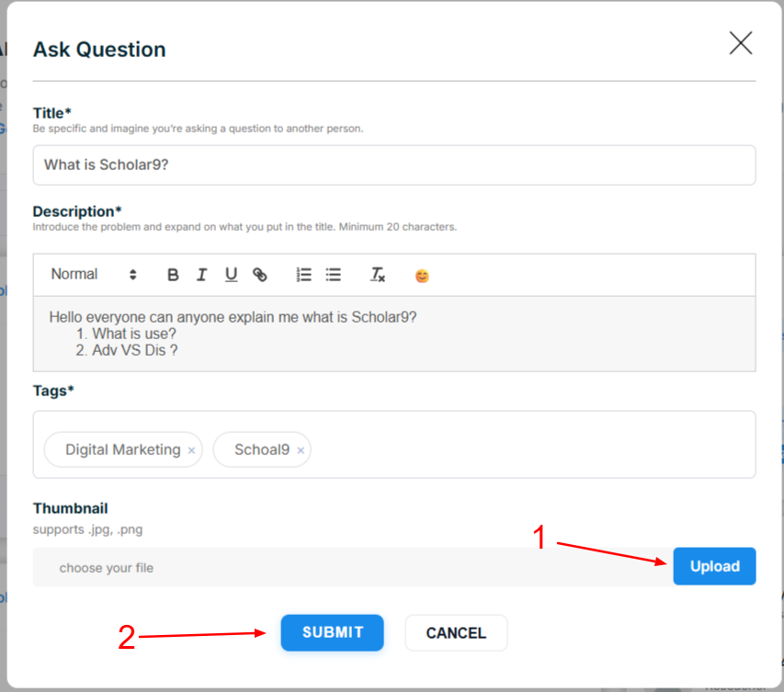
Task: Toggle italic formatting in the editor
Action: [201, 275]
